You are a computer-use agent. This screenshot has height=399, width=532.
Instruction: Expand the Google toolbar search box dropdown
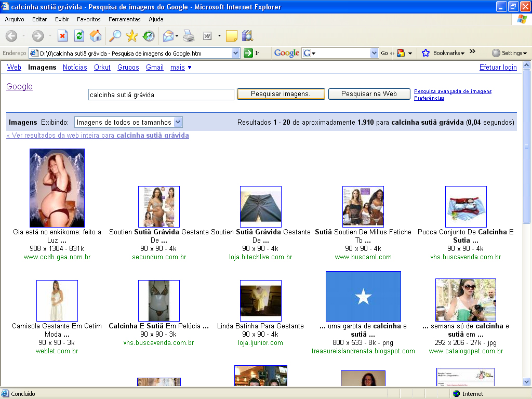(374, 53)
